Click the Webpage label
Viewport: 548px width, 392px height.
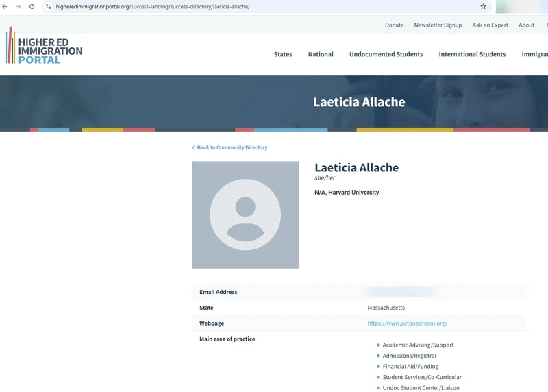(212, 323)
